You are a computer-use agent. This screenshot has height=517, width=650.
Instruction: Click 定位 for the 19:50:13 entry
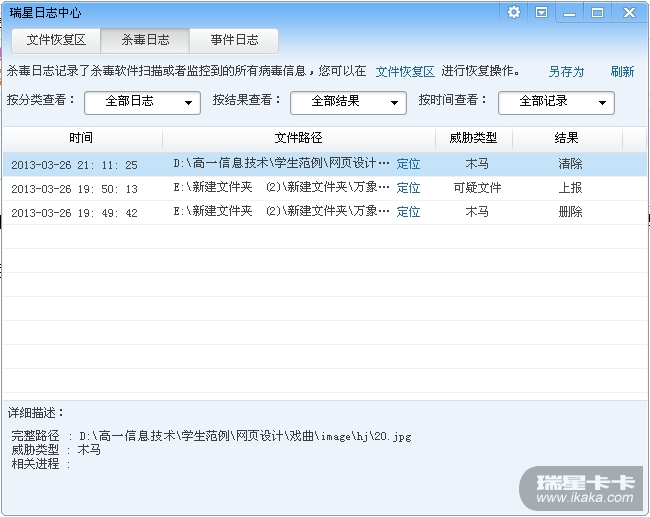click(x=408, y=188)
